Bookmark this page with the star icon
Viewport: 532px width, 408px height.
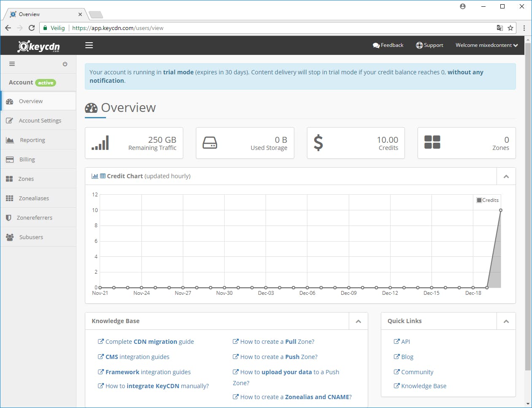point(510,28)
